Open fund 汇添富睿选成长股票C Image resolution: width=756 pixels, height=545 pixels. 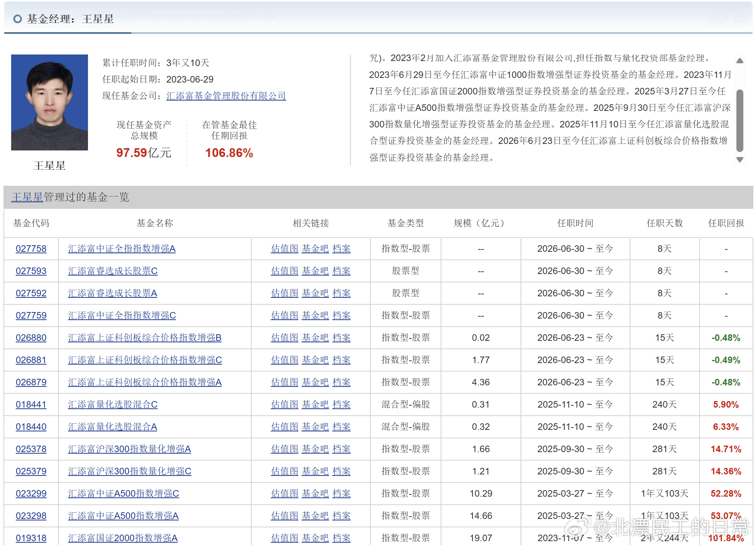pyautogui.click(x=113, y=271)
